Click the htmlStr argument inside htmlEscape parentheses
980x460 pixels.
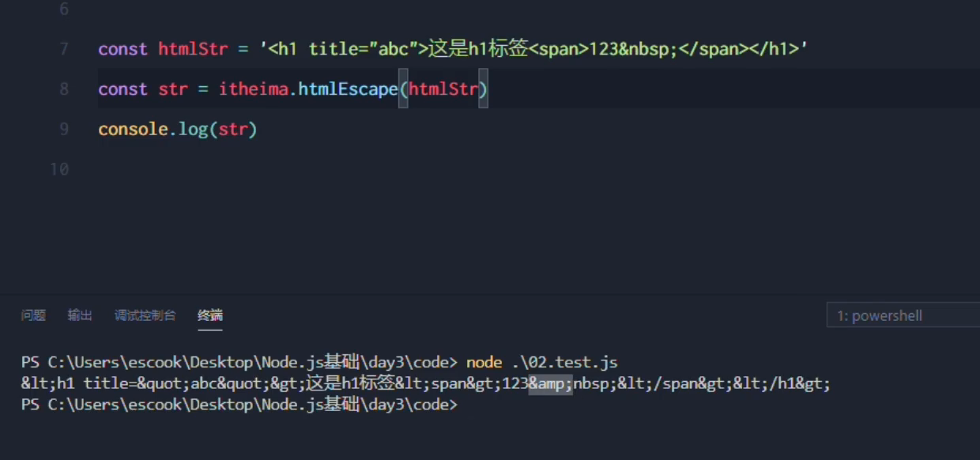click(443, 89)
